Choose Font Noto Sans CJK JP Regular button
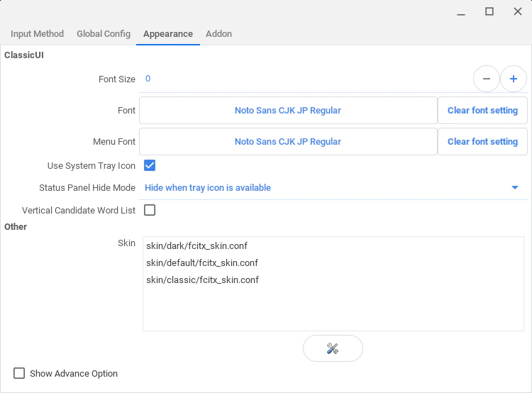Screen dimensions: 532x393 tap(288, 110)
